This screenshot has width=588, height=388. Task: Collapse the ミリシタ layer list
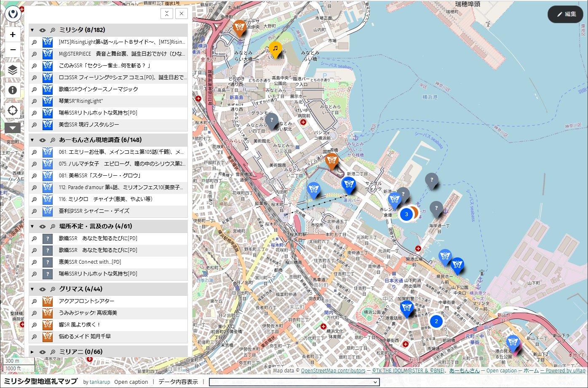pyautogui.click(x=32, y=30)
